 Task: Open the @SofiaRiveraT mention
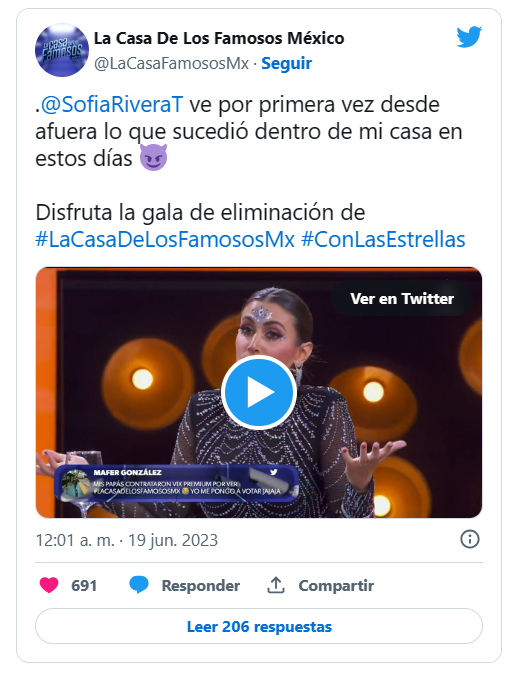pyautogui.click(x=112, y=105)
